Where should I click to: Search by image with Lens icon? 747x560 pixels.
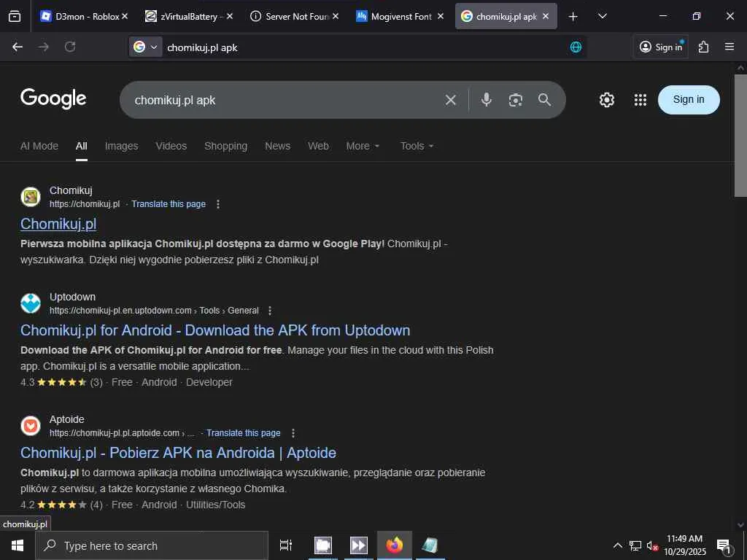516,99
